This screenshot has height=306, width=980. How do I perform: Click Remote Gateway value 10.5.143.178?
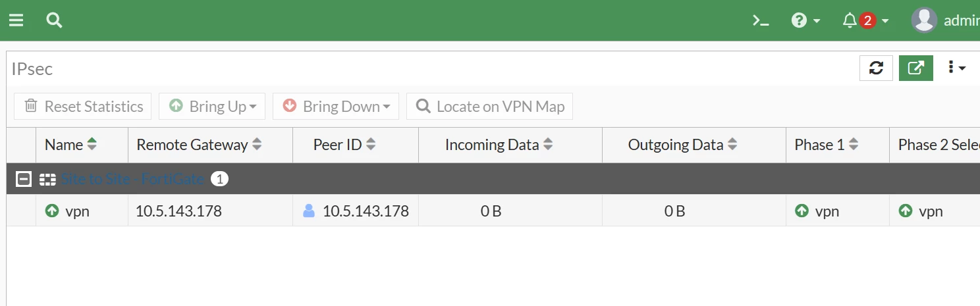click(x=178, y=211)
